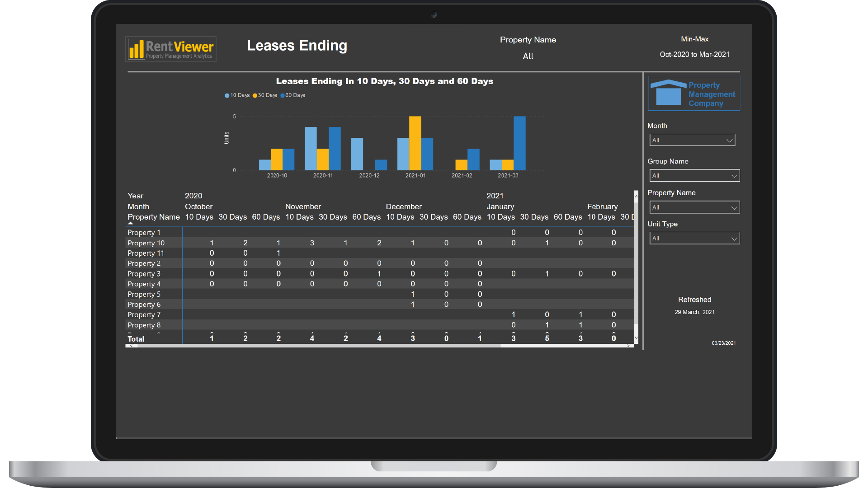Click the 60 Days legend marker
The image size is (868, 488).
283,95
